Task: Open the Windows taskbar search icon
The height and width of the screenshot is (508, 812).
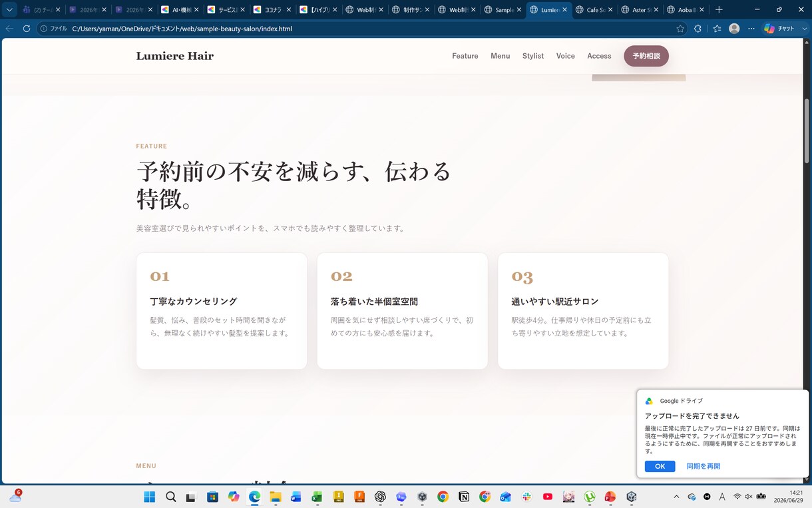Action: click(x=170, y=497)
